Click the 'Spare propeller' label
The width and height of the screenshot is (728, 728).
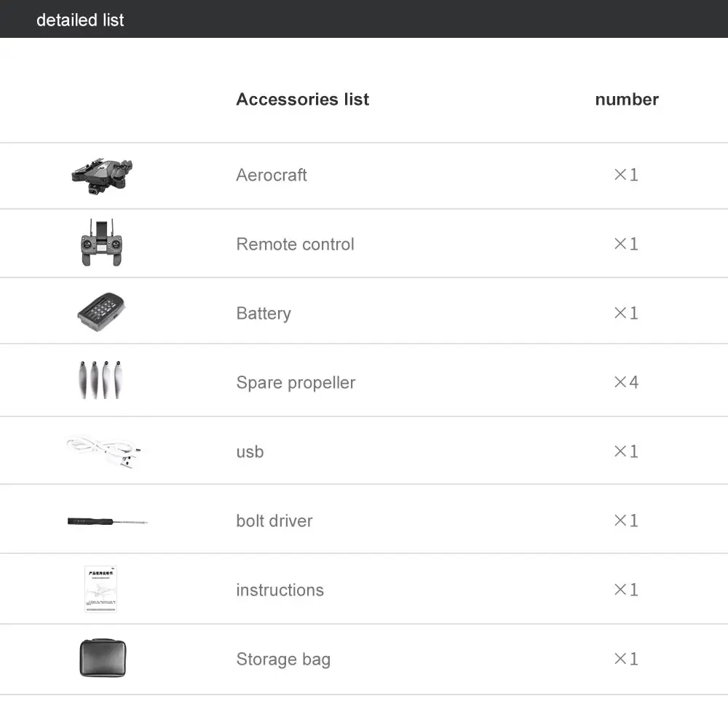(x=296, y=383)
